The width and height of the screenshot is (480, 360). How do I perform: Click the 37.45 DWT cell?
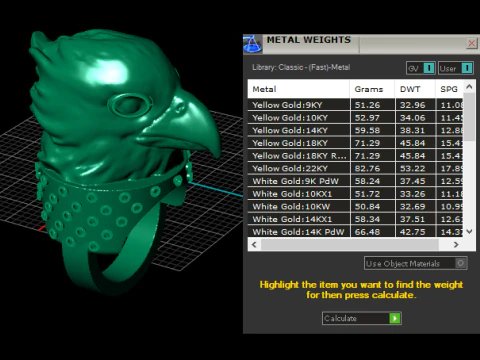click(x=416, y=181)
